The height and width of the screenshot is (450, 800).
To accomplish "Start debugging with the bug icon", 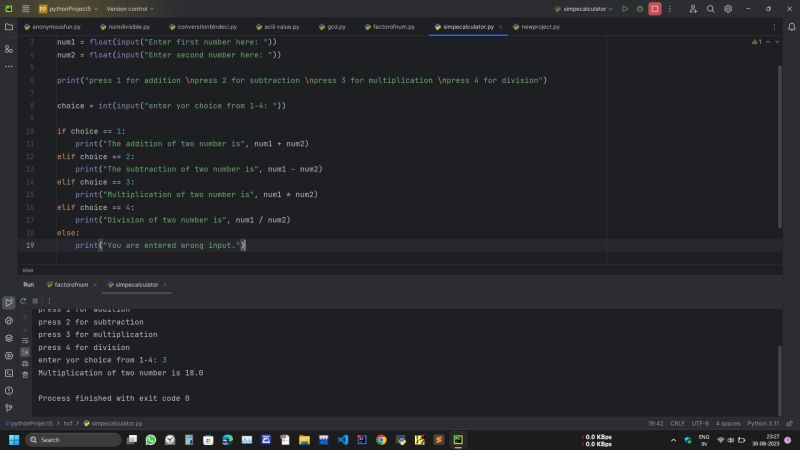I will tap(640, 9).
